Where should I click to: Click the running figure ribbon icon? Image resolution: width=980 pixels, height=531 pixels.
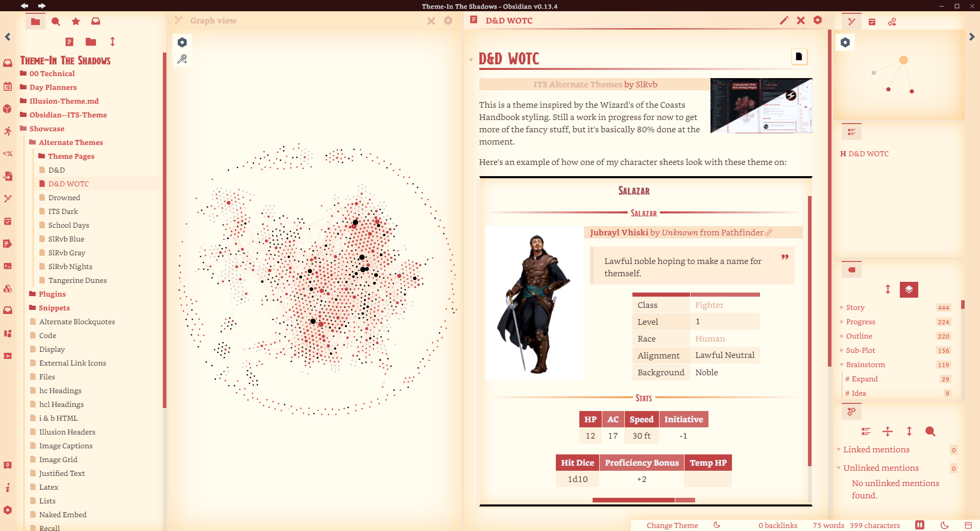(8, 131)
